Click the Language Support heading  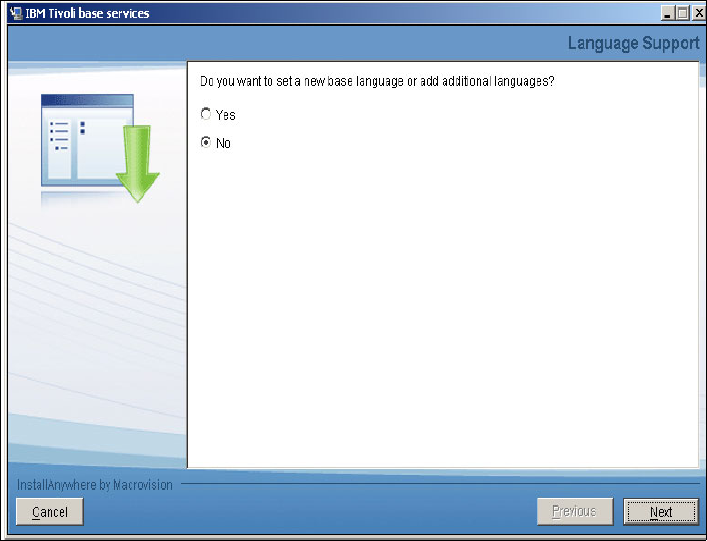(x=634, y=43)
